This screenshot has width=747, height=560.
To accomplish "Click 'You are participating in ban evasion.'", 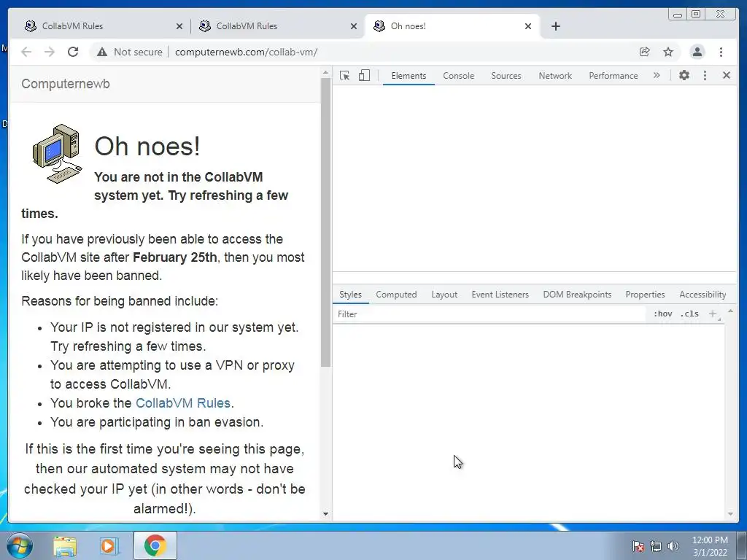I will [157, 422].
